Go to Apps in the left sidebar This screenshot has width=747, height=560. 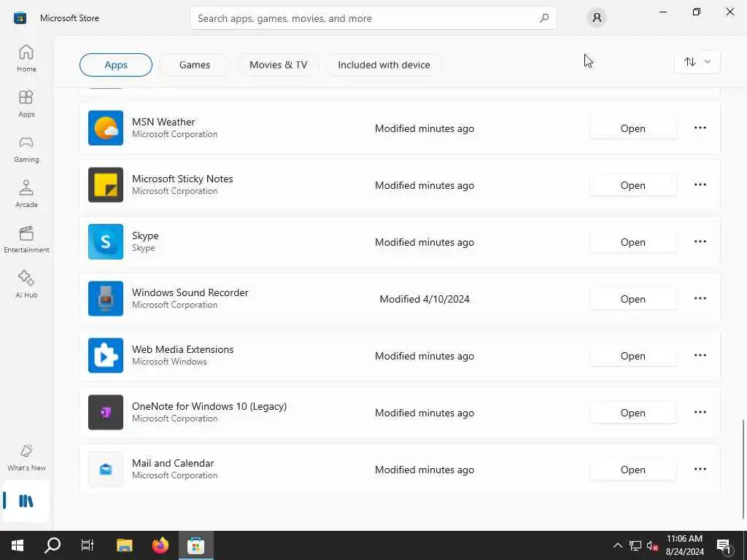pos(26,104)
